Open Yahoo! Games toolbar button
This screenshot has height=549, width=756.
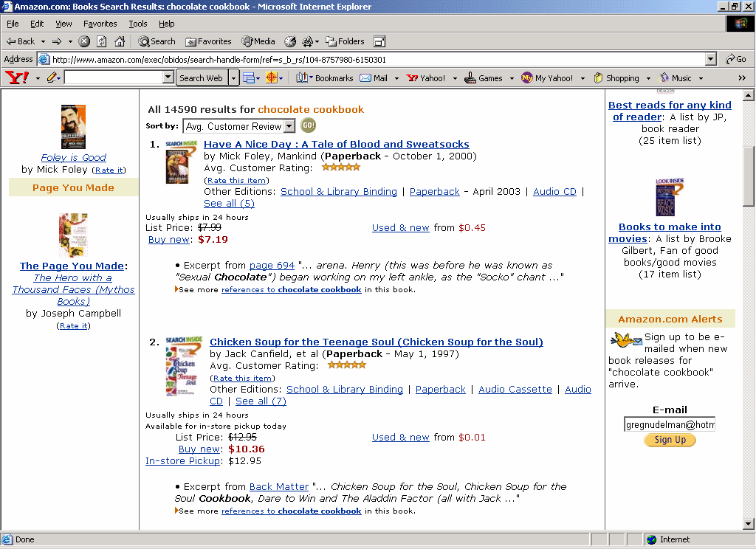[x=484, y=77]
